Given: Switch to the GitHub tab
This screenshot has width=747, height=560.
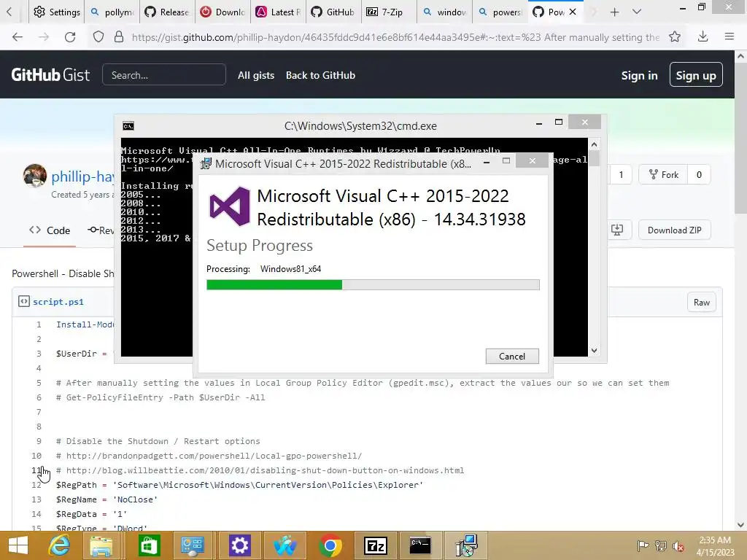Looking at the screenshot, I should (x=333, y=12).
